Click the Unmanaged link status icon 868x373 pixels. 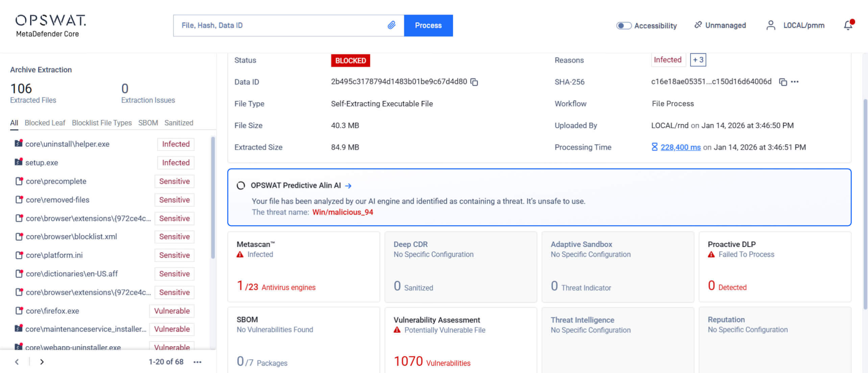[x=698, y=25]
